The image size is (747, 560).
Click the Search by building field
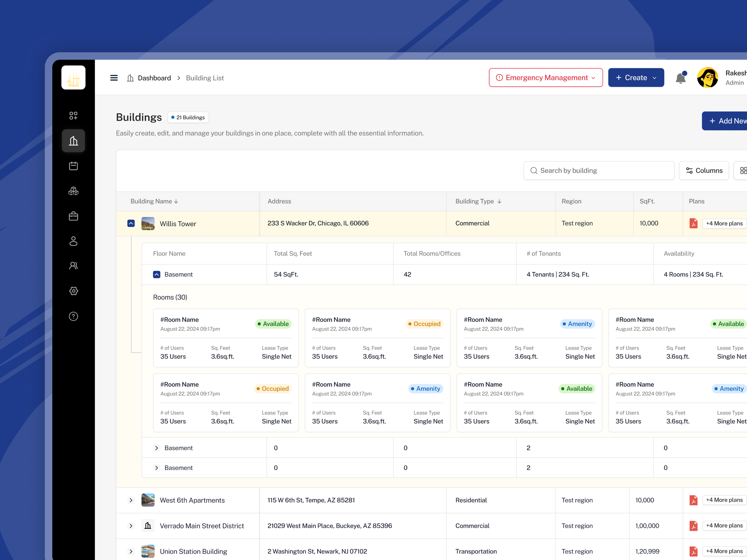coord(598,170)
